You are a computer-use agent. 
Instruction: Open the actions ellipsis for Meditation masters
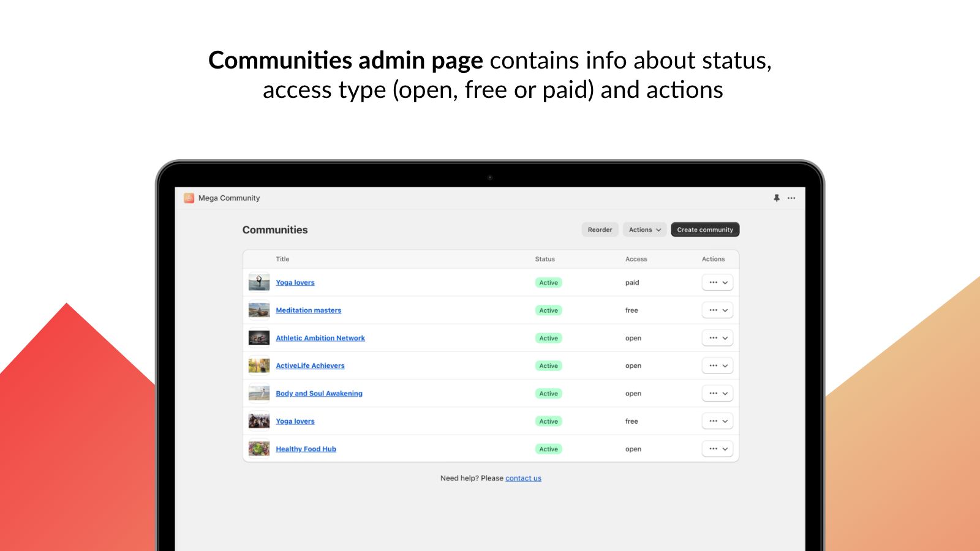714,310
